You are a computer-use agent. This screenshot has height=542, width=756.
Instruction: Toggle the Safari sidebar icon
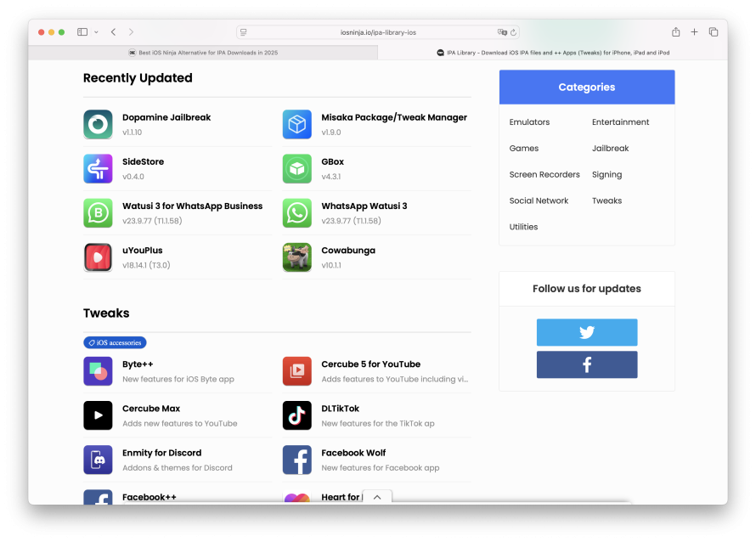coord(82,31)
